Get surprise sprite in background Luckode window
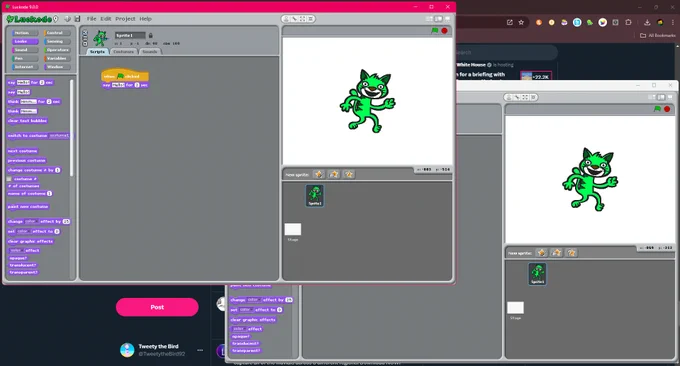This screenshot has width=680, height=366. 572,253
